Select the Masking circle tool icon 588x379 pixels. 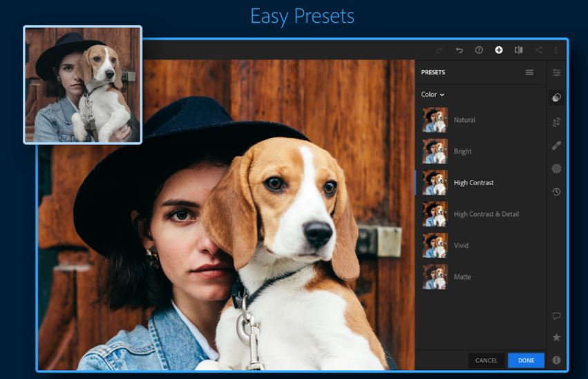556,168
